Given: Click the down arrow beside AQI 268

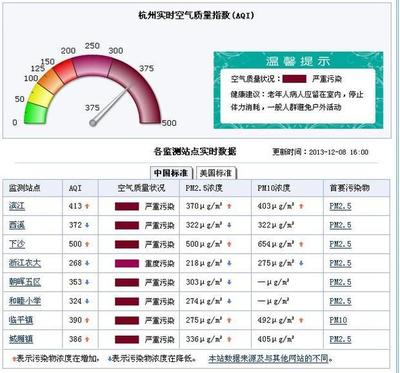Looking at the screenshot, I should (x=87, y=263).
